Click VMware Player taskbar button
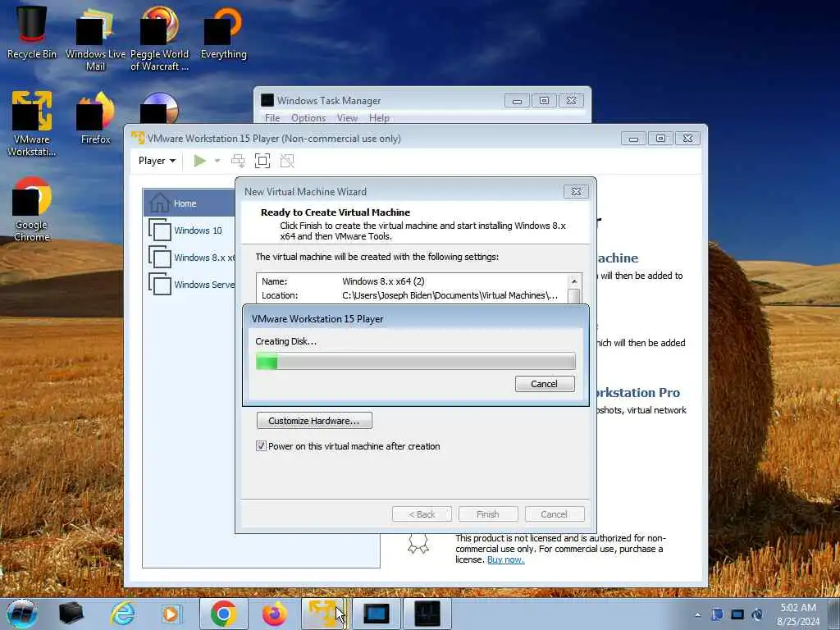This screenshot has height=630, width=840. [324, 614]
